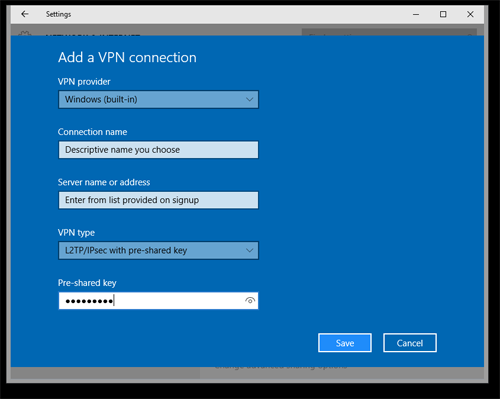This screenshot has width=500, height=399.
Task: Click the Server name or address field
Action: (x=158, y=200)
